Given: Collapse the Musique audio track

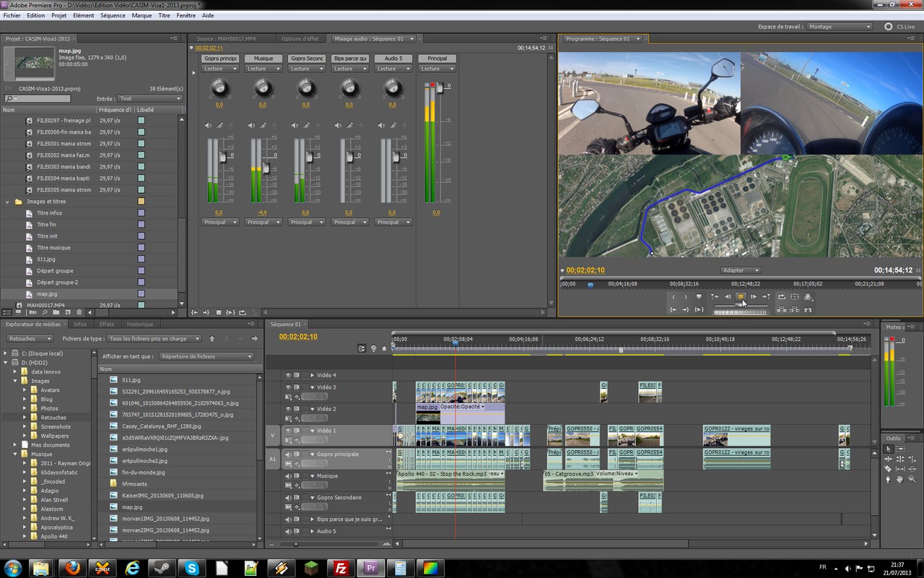Looking at the screenshot, I should point(312,476).
